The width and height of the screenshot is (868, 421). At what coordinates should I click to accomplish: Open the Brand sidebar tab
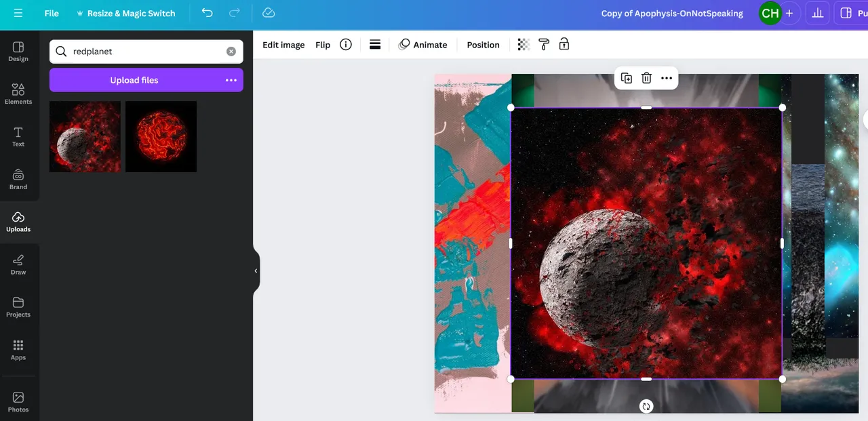click(18, 180)
